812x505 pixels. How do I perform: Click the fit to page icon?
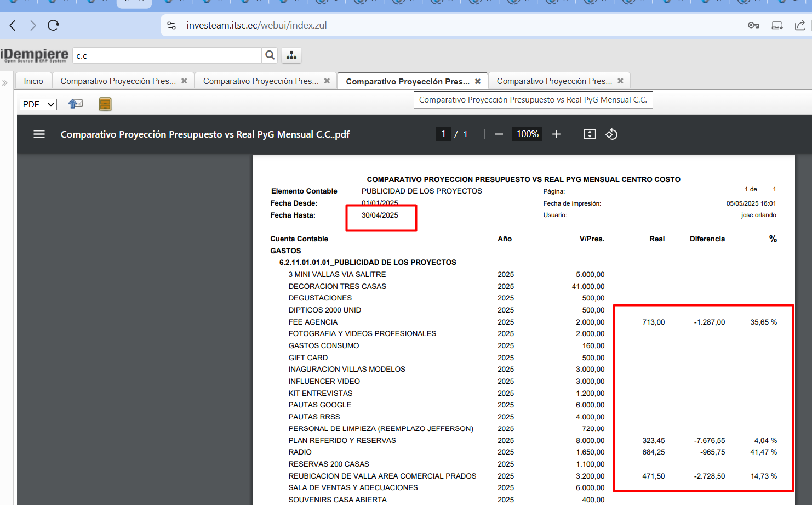(x=590, y=134)
